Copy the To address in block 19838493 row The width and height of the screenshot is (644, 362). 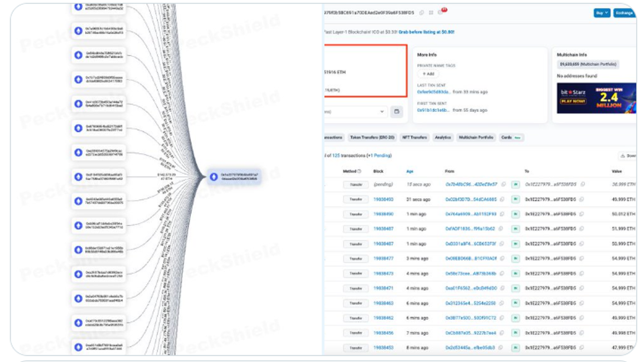[582, 199]
